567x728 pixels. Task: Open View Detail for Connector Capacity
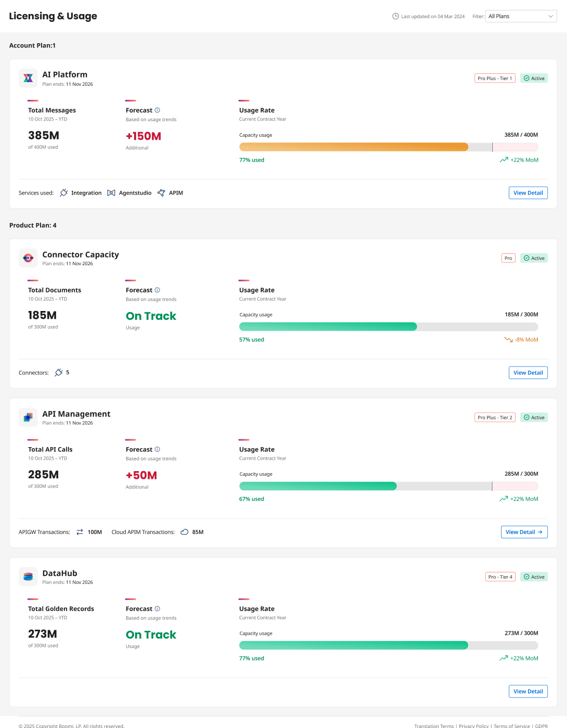tap(528, 373)
